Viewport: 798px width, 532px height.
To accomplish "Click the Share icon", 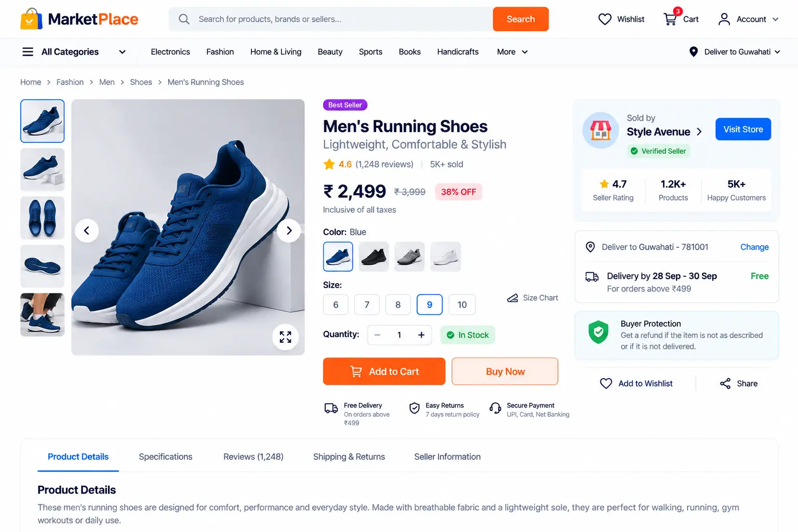I will tap(725, 383).
